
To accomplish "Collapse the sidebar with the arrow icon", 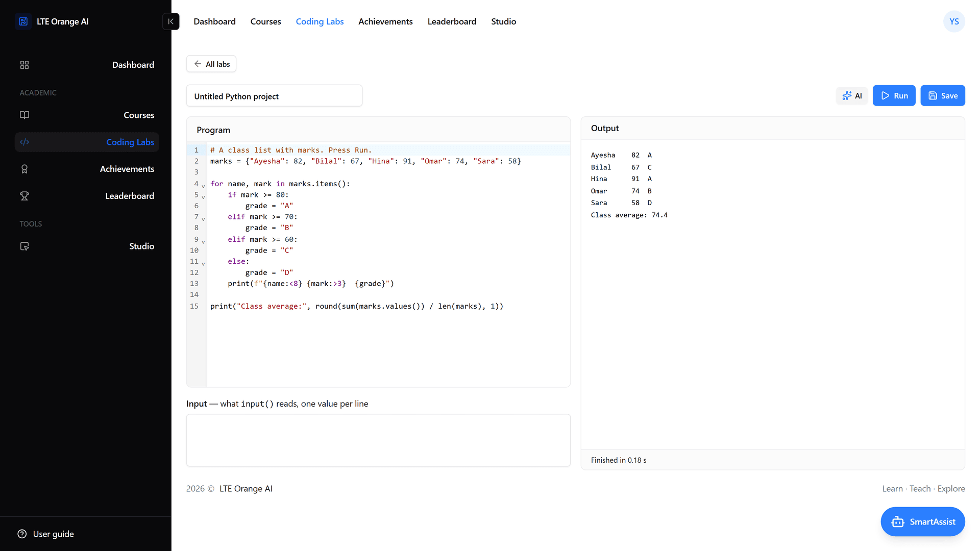I will [171, 21].
